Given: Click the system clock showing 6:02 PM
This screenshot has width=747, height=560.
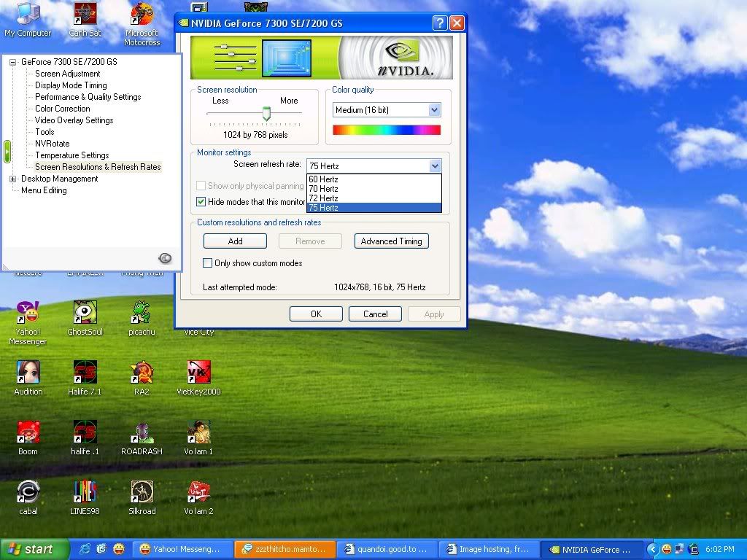Looking at the screenshot, I should tap(719, 549).
